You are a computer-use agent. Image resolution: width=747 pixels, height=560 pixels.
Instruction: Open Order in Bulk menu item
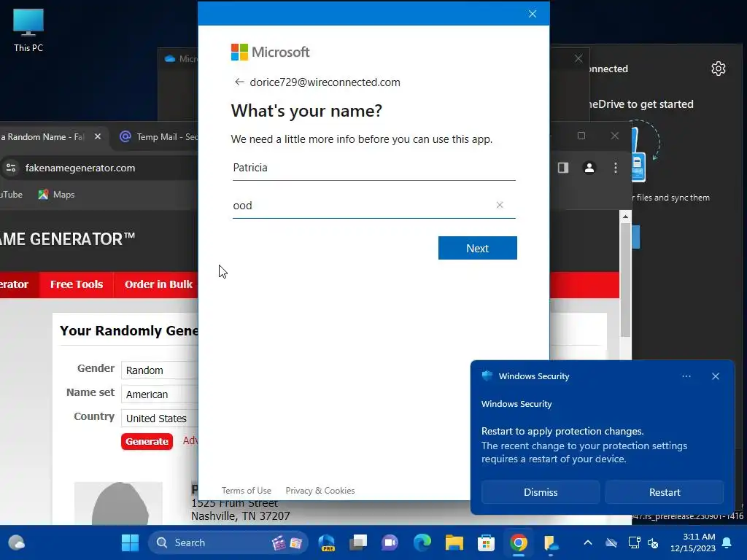(158, 284)
